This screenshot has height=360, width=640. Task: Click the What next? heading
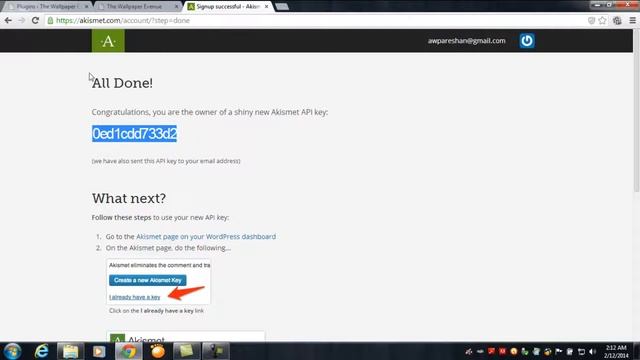point(129,198)
